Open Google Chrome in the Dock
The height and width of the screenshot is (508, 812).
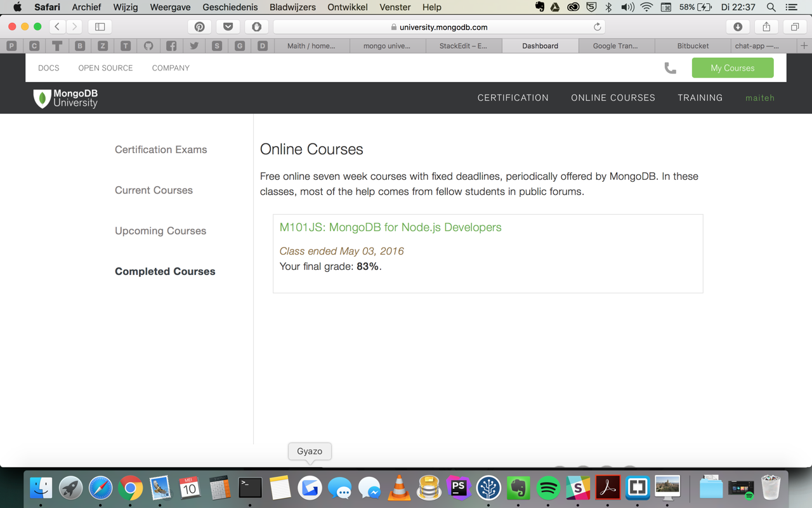pyautogui.click(x=130, y=488)
